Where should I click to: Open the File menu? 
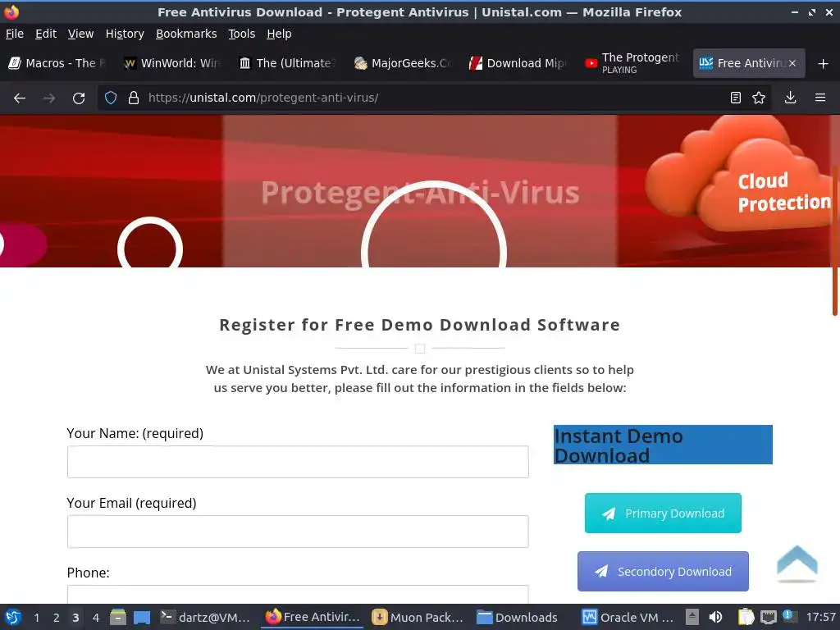[x=15, y=34]
